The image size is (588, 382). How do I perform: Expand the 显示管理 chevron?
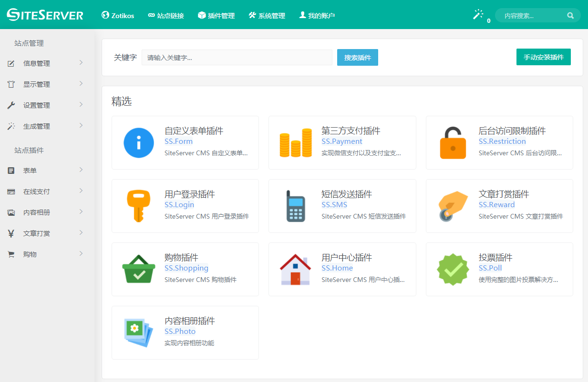click(81, 83)
